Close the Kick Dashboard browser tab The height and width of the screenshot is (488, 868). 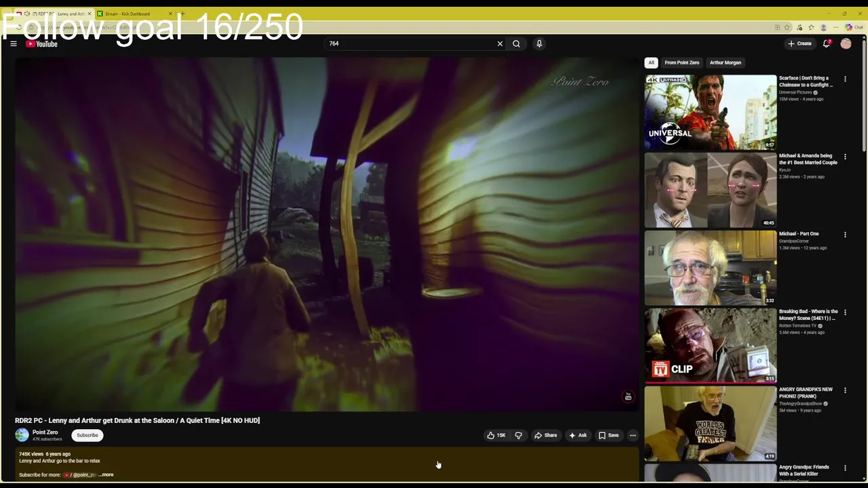click(x=170, y=14)
